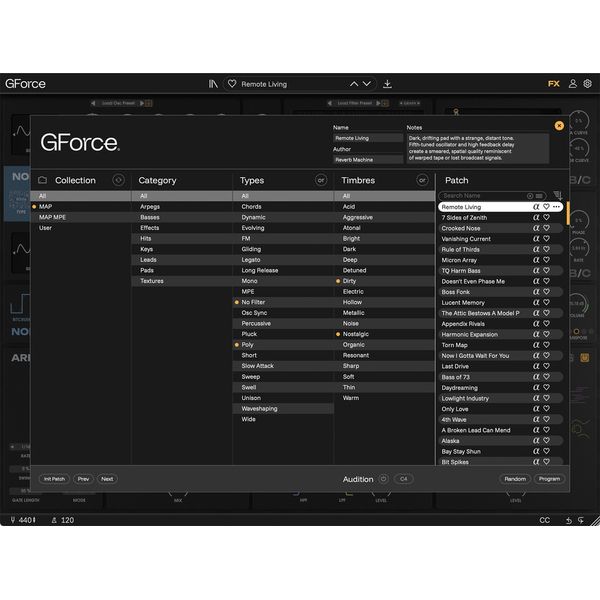Select the Poly type filter
This screenshot has width=600, height=600.
[283, 344]
